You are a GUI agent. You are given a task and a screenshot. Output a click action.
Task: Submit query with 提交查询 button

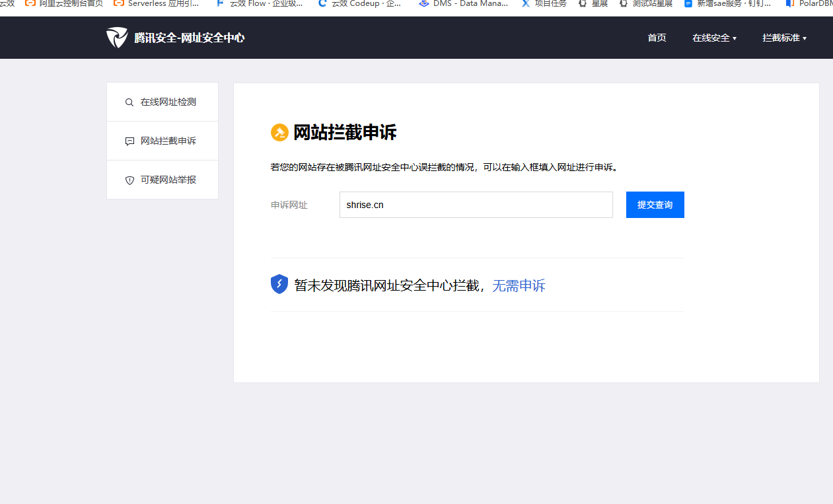point(655,205)
